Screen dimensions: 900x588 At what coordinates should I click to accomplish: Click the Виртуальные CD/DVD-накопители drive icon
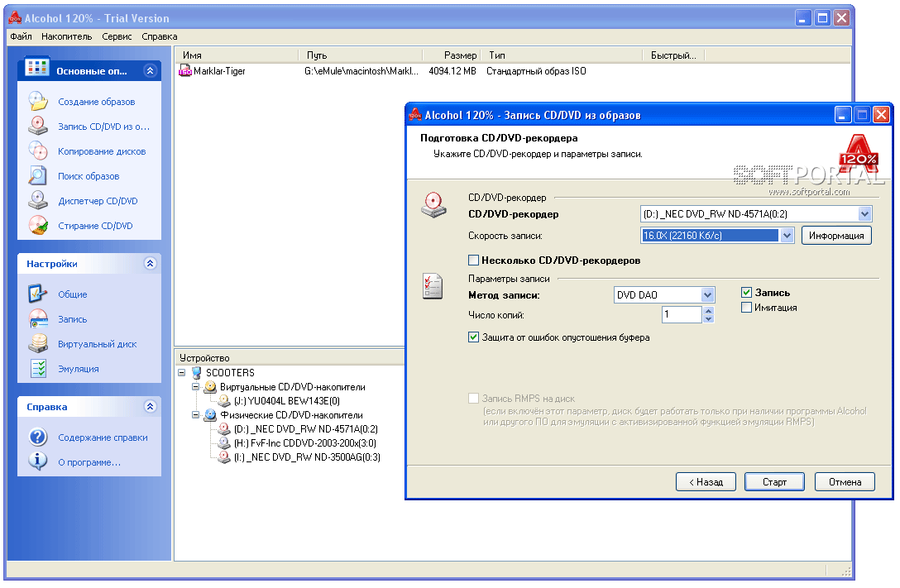210,387
